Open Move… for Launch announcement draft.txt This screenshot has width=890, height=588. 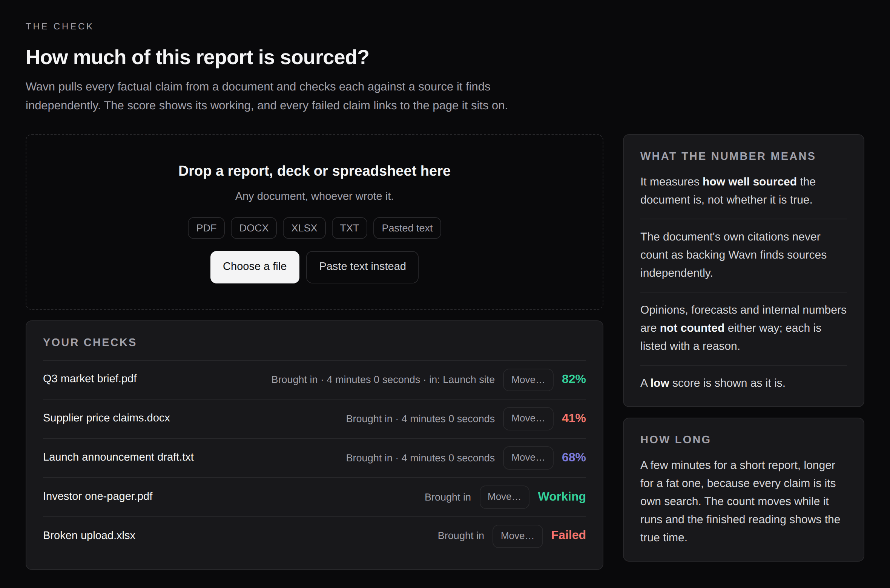pyautogui.click(x=528, y=458)
